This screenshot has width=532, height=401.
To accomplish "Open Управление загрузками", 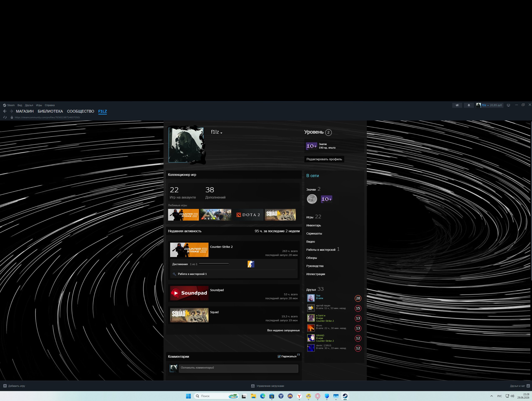I will coord(267,386).
